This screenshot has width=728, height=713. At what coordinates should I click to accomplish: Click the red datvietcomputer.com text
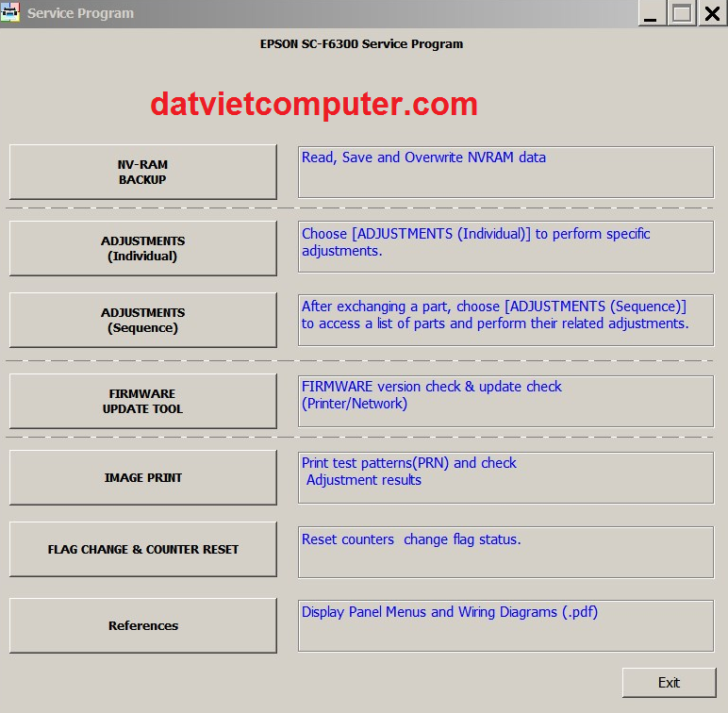point(314,104)
